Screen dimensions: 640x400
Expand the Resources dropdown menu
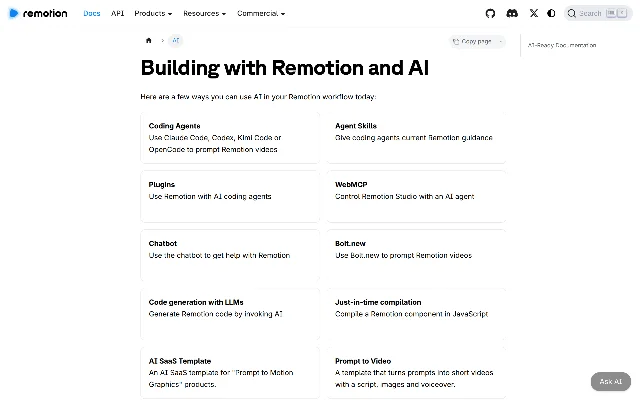(204, 13)
